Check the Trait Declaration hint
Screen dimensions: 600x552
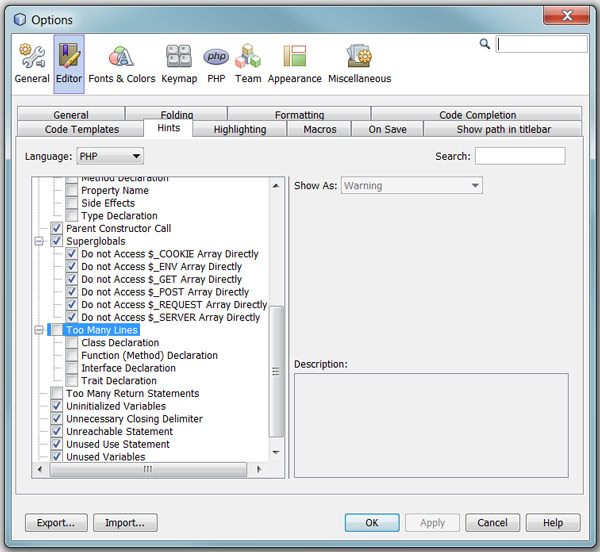point(72,380)
